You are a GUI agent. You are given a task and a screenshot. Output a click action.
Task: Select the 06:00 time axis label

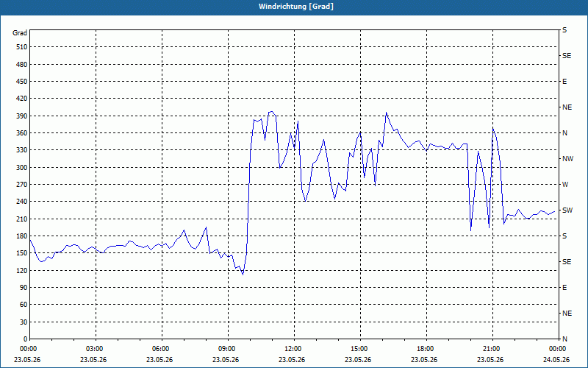coord(160,348)
